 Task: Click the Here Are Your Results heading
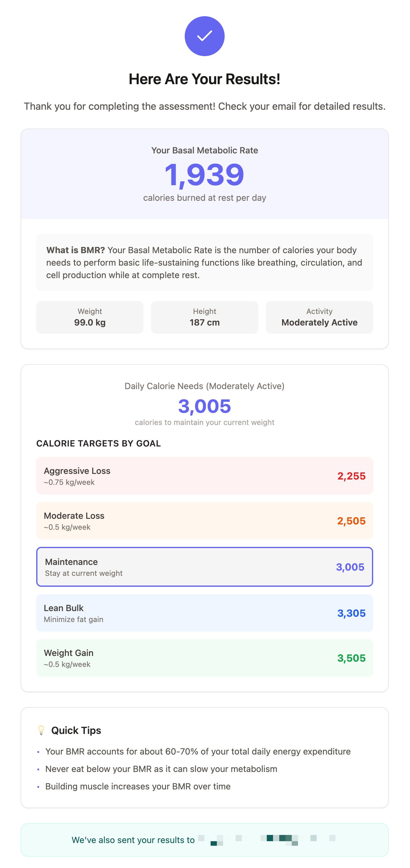(x=204, y=79)
